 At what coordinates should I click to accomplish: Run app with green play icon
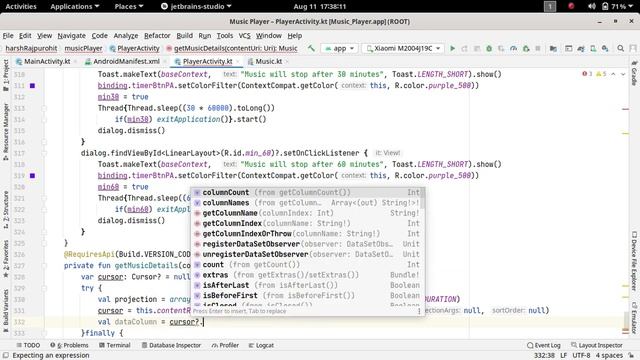pyautogui.click(x=452, y=48)
